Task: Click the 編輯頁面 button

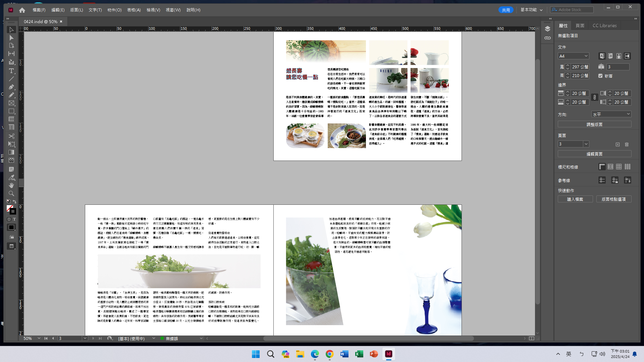Action: [594, 154]
